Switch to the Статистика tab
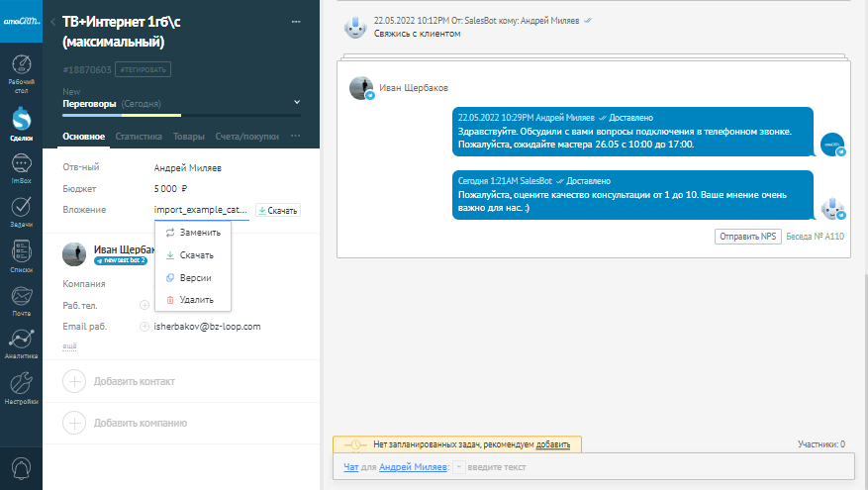This screenshot has height=490, width=868. tap(139, 137)
